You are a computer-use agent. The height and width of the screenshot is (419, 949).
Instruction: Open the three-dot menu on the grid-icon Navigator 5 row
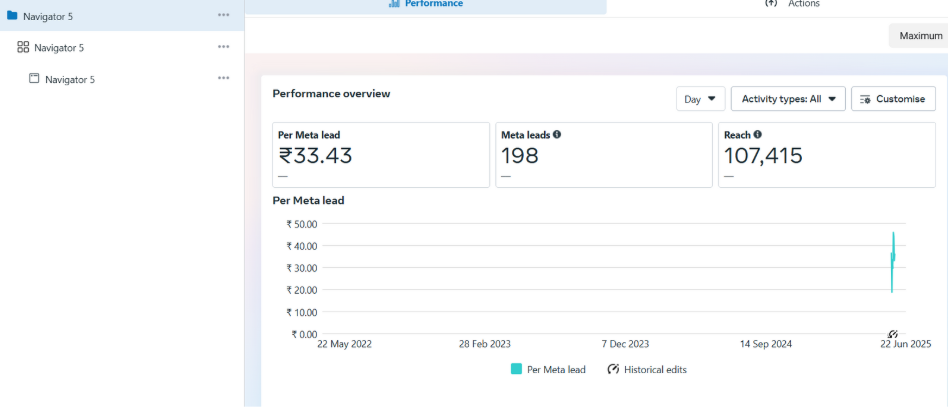(224, 47)
